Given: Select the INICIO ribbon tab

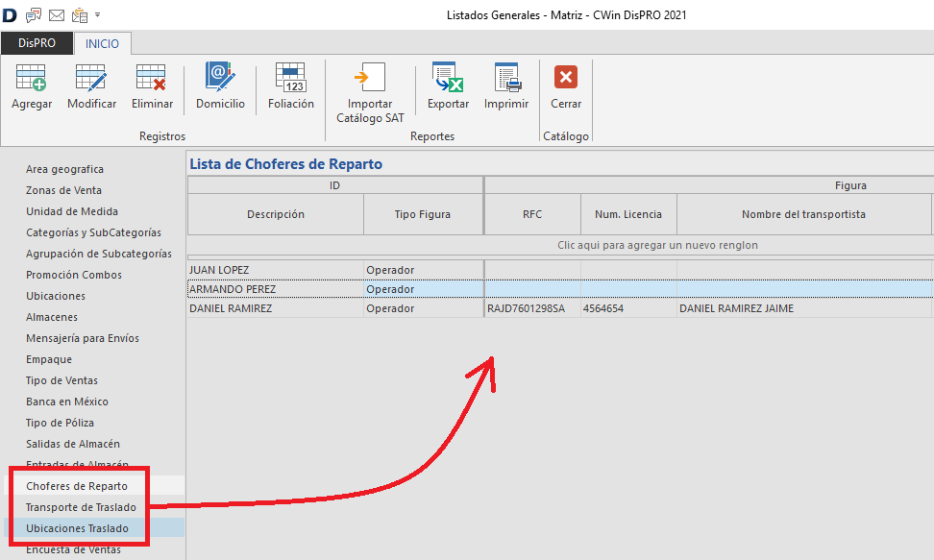Looking at the screenshot, I should point(103,43).
